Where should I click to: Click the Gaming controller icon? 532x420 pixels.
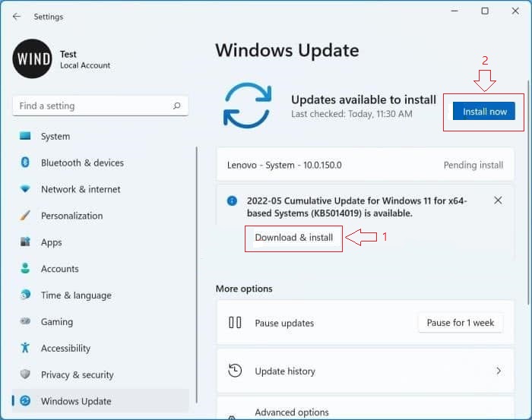(x=25, y=322)
